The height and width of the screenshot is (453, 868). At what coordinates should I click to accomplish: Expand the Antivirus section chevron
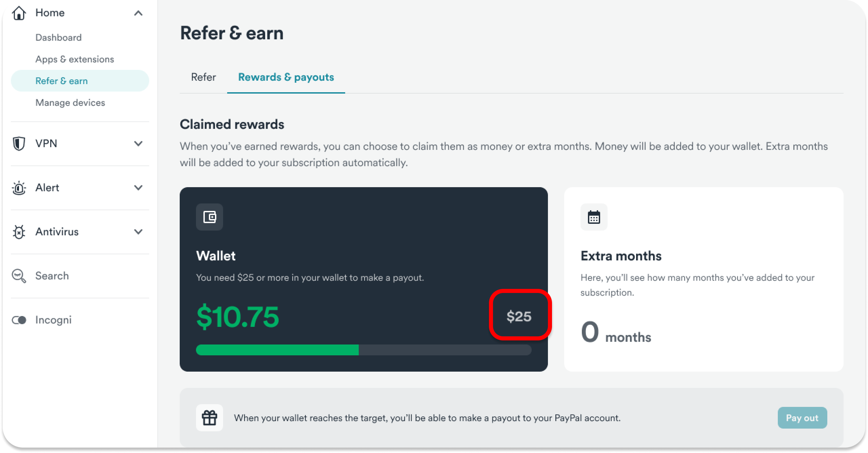[x=138, y=232]
